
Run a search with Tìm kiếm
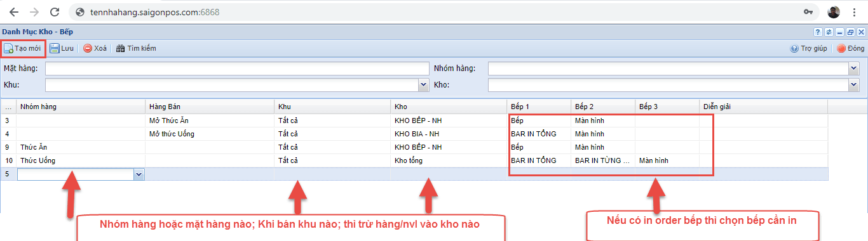[135, 48]
